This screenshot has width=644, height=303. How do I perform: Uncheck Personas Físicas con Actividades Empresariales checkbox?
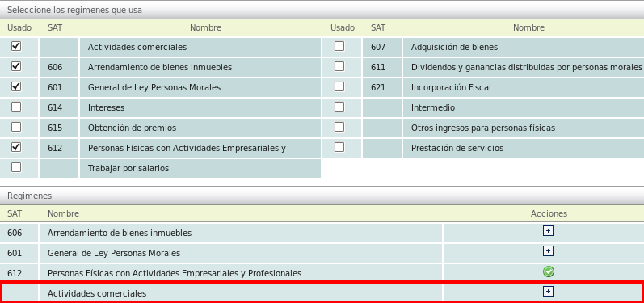(16, 147)
